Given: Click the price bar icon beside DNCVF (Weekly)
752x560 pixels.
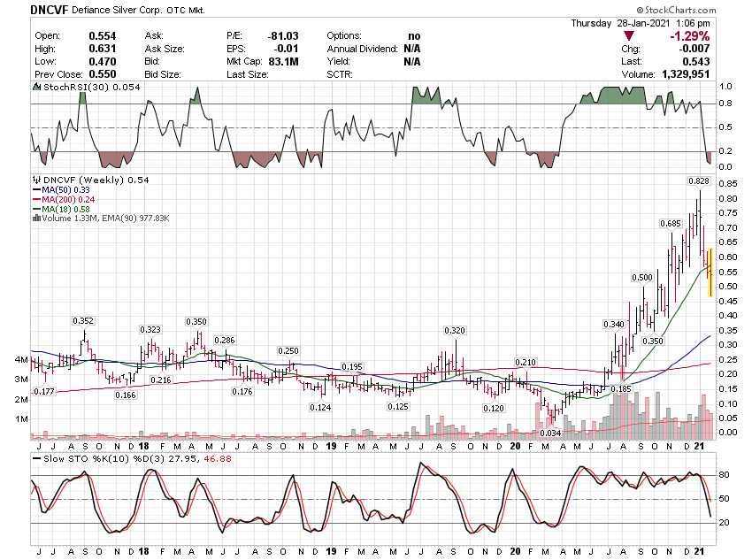Looking at the screenshot, I should click(x=36, y=180).
